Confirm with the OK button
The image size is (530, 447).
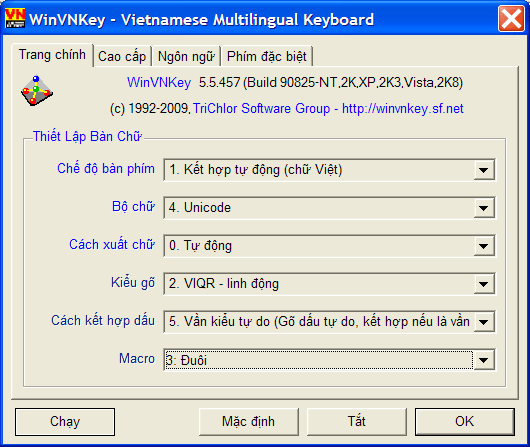[x=465, y=422]
